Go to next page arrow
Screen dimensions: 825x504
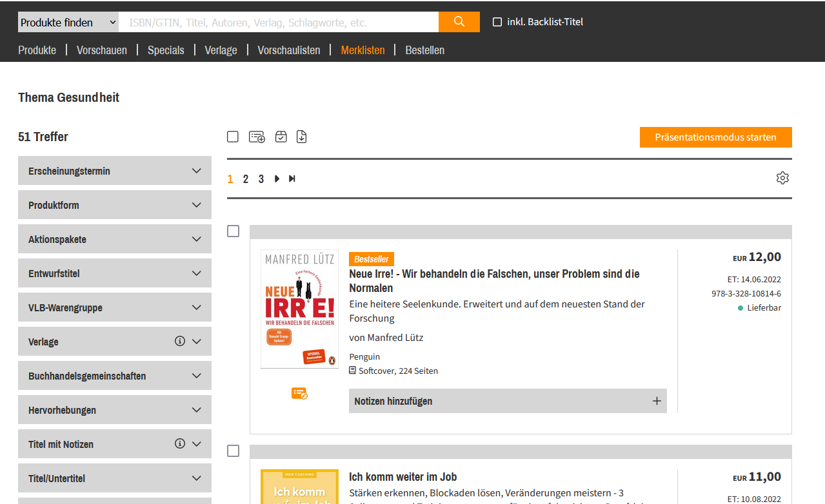pos(277,179)
